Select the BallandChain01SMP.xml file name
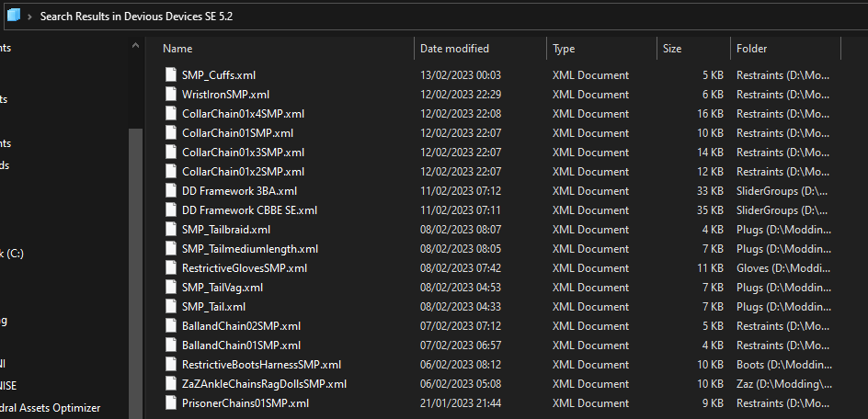 click(241, 345)
